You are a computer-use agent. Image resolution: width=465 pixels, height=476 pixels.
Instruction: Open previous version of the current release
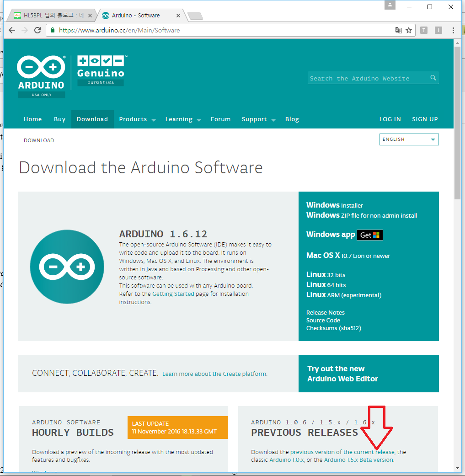point(342,452)
